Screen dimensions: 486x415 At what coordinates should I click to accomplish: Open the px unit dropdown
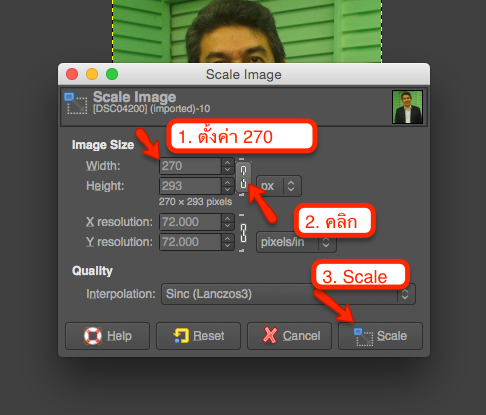[279, 186]
